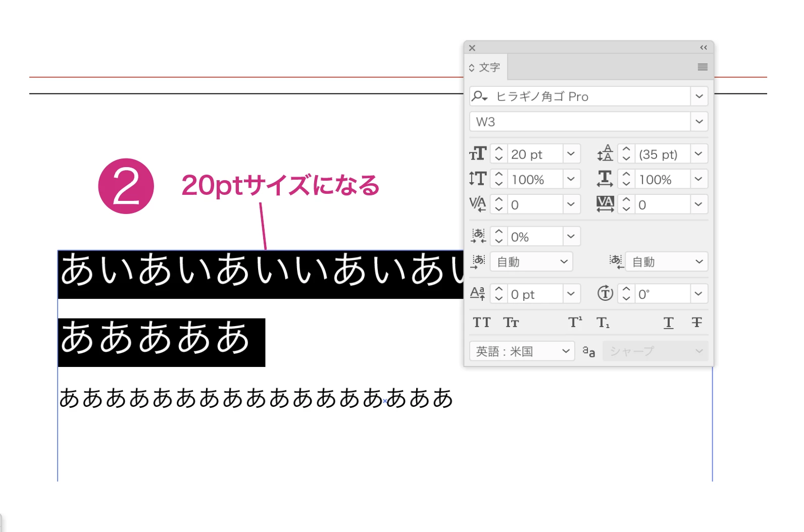804x532 pixels.
Task: Open the Character panel flyout menu
Action: (x=702, y=67)
